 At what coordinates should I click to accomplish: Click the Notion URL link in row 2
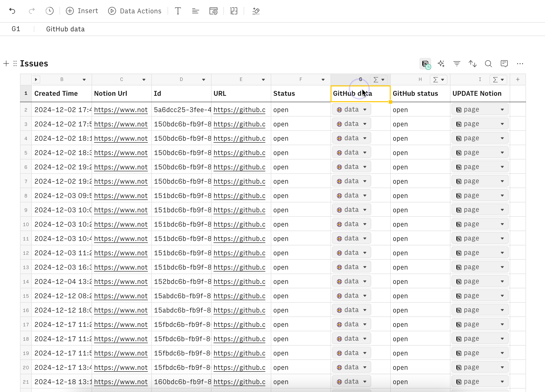(120, 110)
